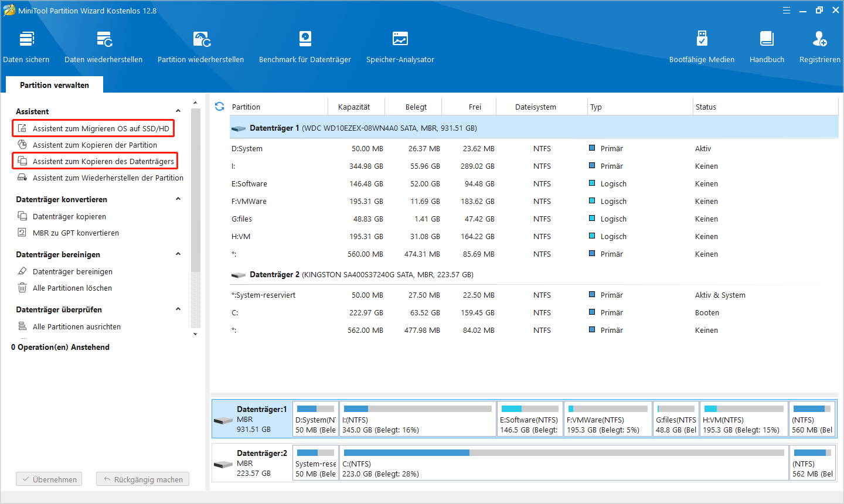Screen dimensions: 844x504
Task: Click Datenträger:2 disk icon in map
Action: click(223, 464)
